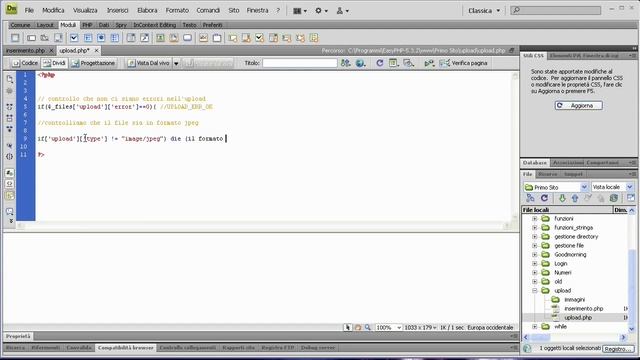Insert a Jump menu form element
This screenshot has width=640, height=360.
coord(144,38)
